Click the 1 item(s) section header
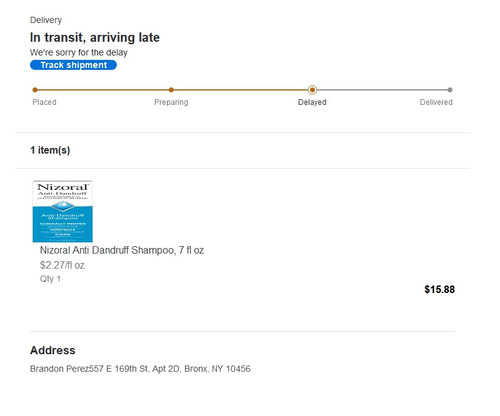This screenshot has height=416, width=500. coord(50,150)
